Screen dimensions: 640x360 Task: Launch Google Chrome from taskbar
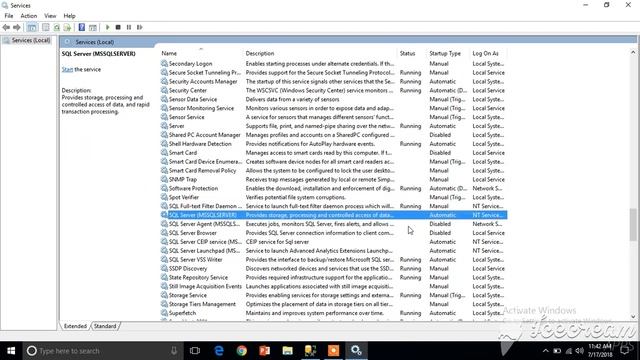click(242, 351)
